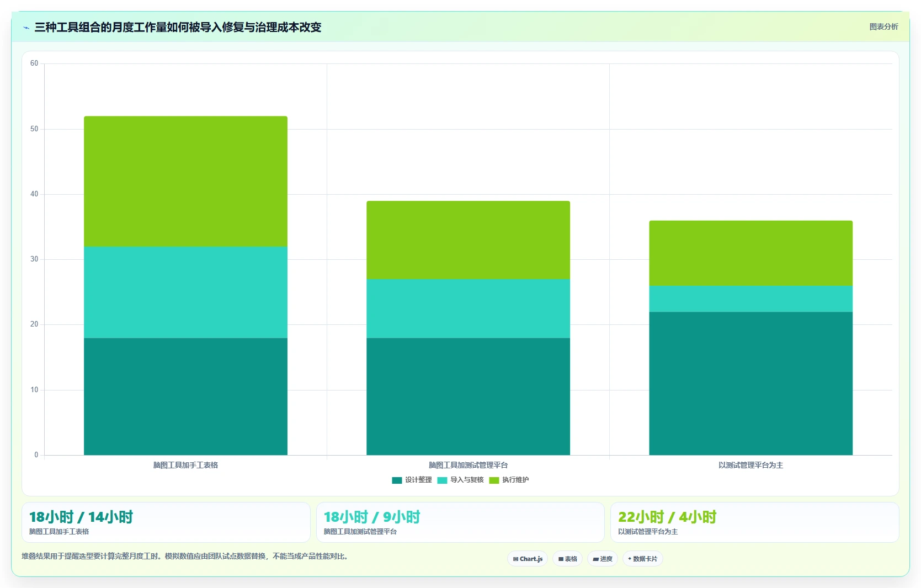Click the Chart.js tag chip
921x588 pixels.
point(528,559)
